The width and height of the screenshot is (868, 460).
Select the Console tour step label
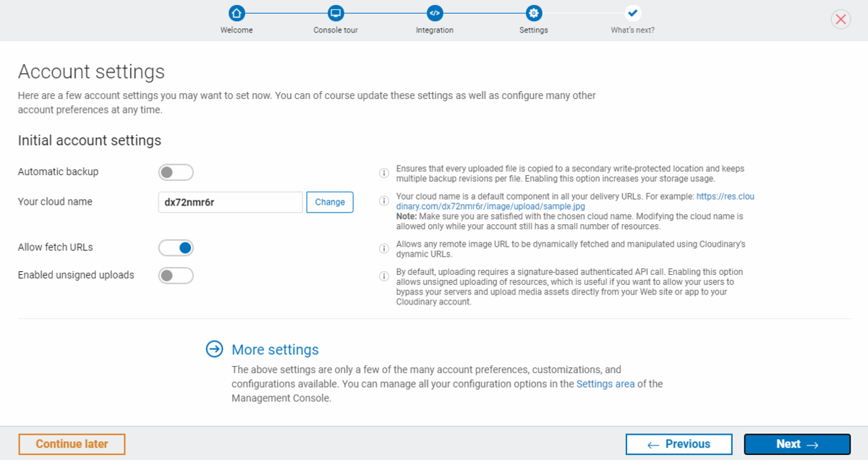336,30
